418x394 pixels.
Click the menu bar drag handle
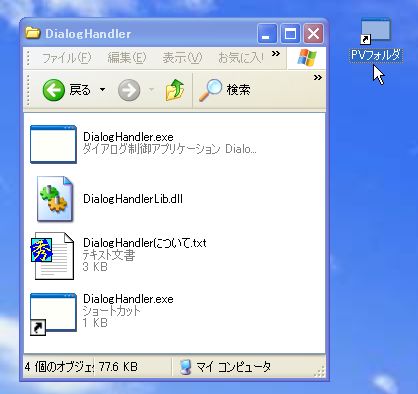(x=28, y=58)
